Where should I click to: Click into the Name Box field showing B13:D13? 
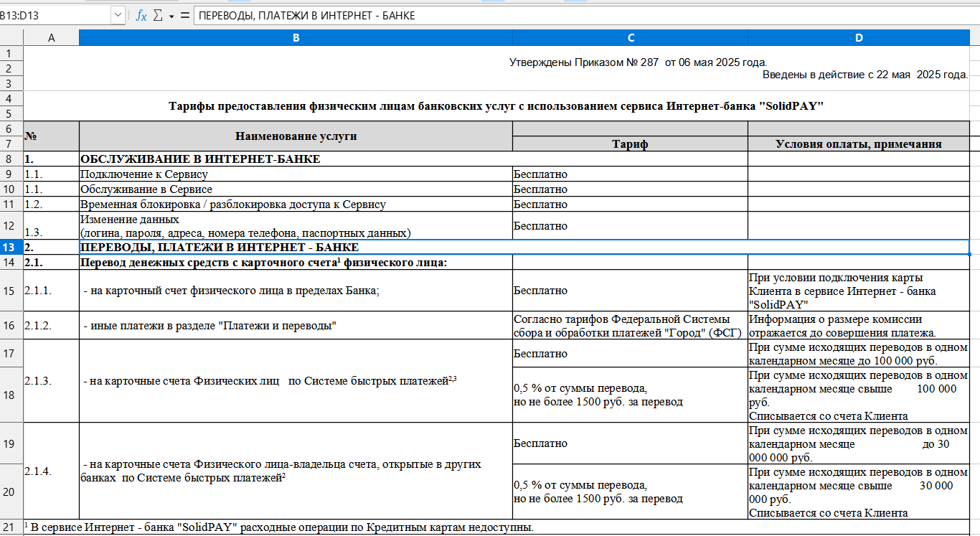pyautogui.click(x=55, y=16)
